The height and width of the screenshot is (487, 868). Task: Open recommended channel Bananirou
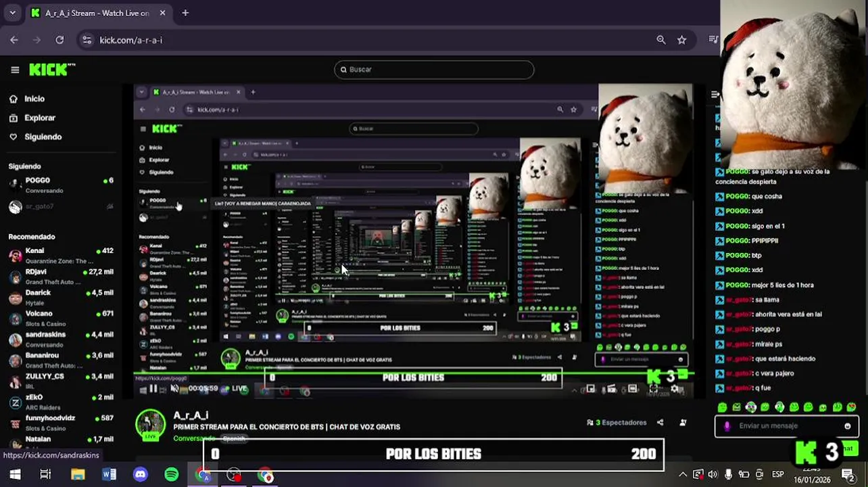pos(61,360)
